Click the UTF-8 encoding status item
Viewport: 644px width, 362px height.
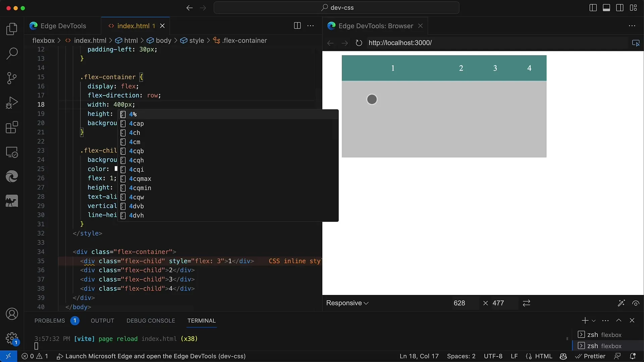pyautogui.click(x=493, y=356)
